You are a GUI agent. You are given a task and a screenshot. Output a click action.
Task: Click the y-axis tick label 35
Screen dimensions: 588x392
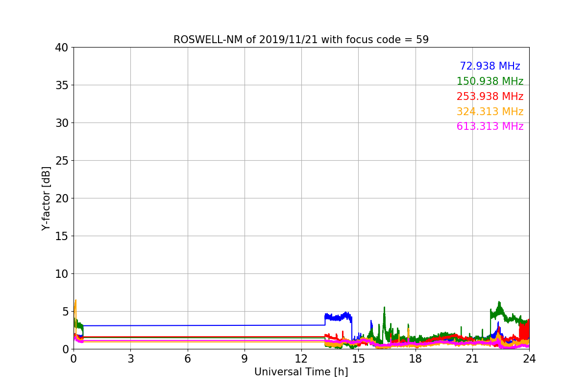tap(62, 85)
